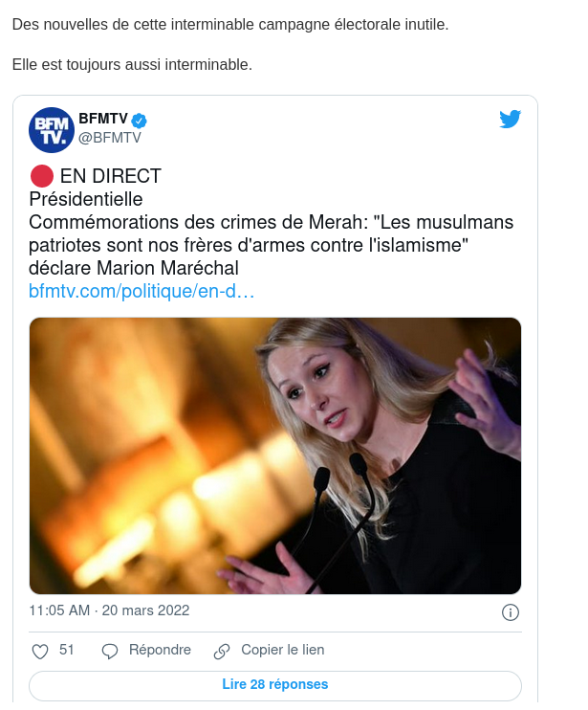Click the chain link copy icon
588x710 pixels.
pos(222,651)
